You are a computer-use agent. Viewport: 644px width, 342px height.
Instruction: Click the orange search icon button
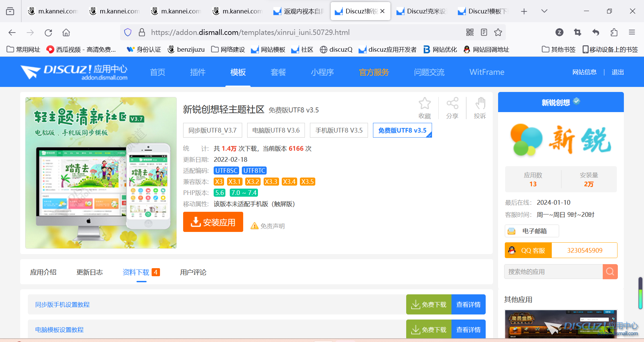[610, 272]
